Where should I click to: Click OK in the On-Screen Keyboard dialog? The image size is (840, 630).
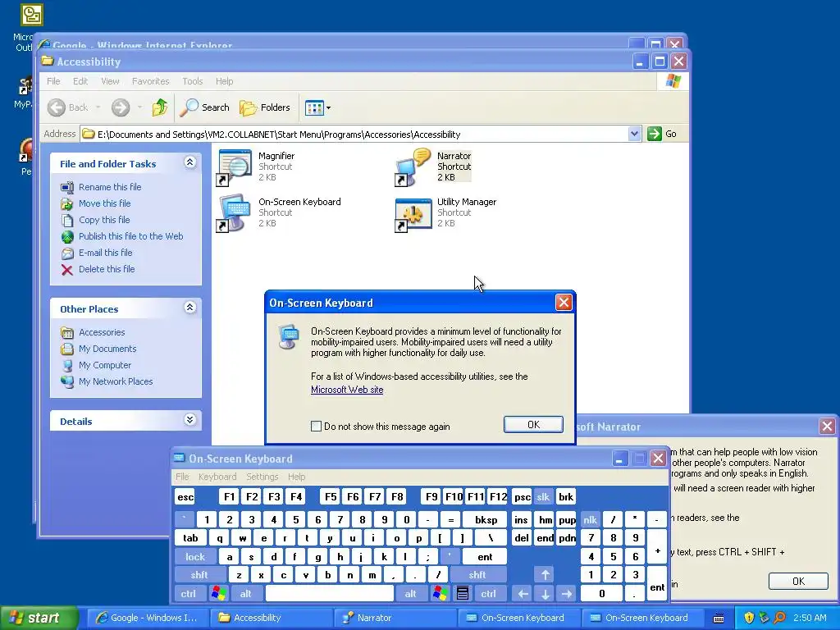533,424
